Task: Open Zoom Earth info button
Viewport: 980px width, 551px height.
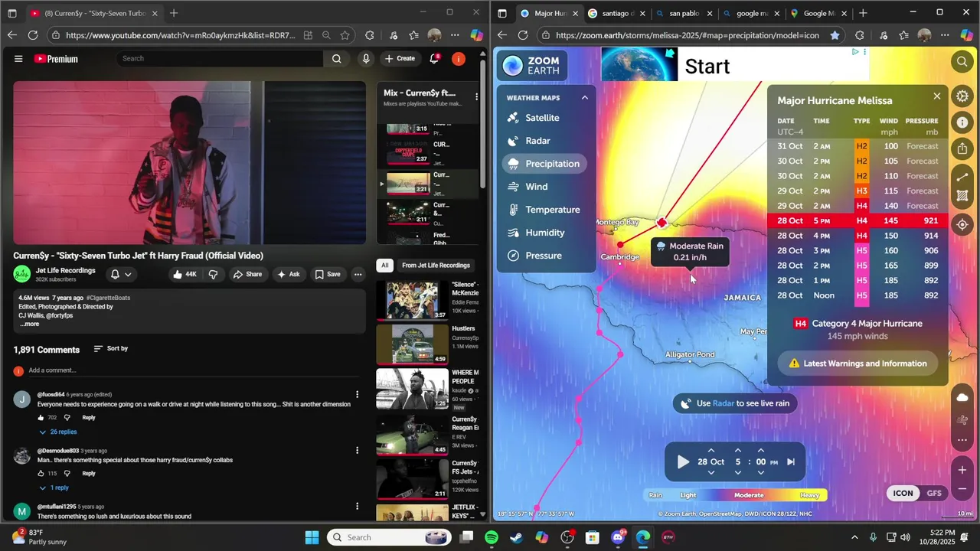Action: coord(962,122)
